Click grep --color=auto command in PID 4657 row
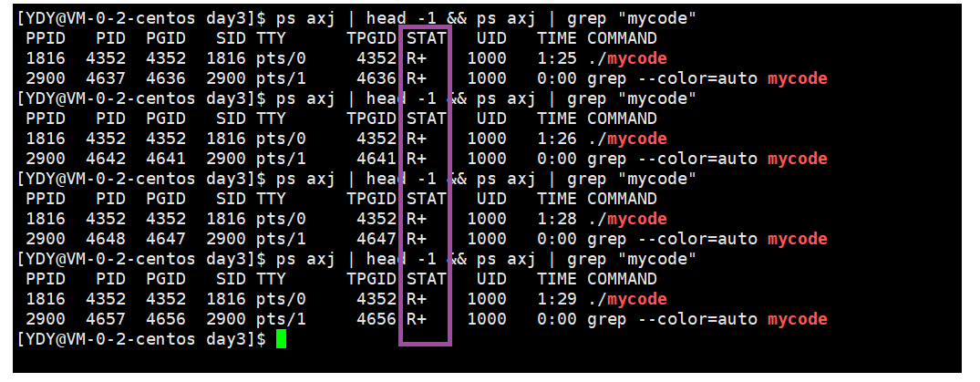 [707, 319]
